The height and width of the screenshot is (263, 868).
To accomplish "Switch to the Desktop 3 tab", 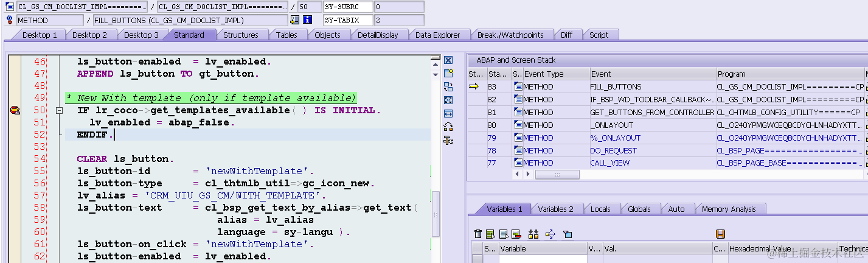I will pyautogui.click(x=141, y=35).
